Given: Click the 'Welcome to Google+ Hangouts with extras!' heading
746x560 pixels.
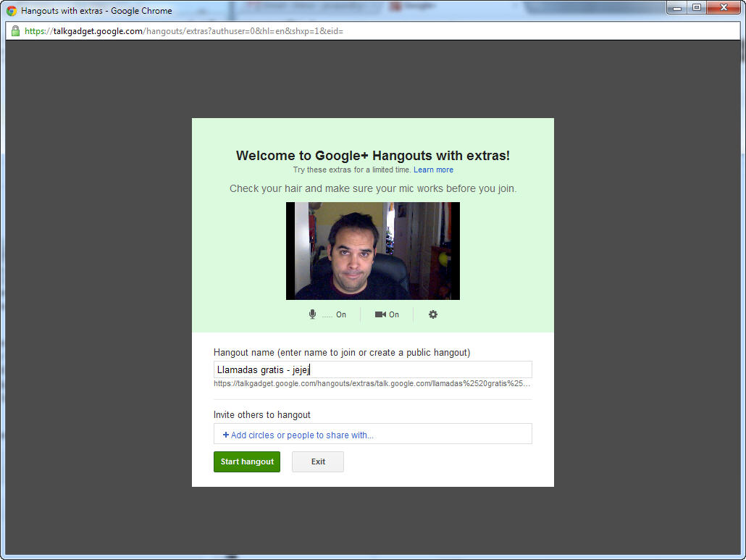Looking at the screenshot, I should coord(372,156).
